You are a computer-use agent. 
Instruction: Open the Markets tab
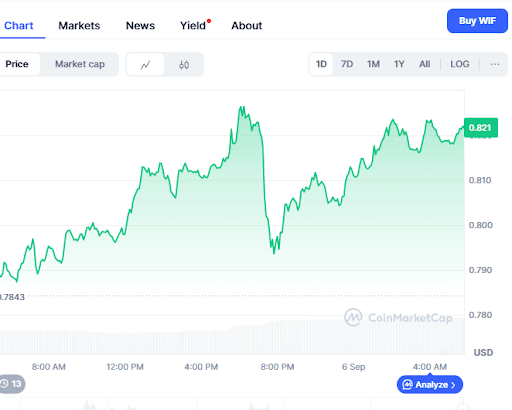[79, 26]
